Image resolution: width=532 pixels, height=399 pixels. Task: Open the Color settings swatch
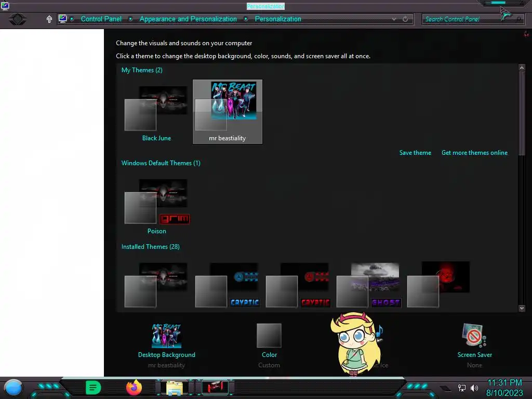(x=269, y=336)
